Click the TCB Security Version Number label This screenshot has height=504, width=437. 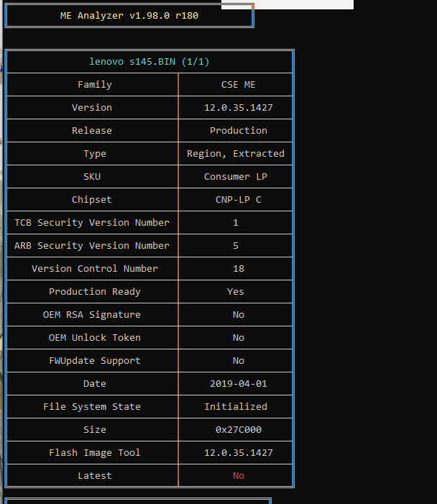coord(92,223)
